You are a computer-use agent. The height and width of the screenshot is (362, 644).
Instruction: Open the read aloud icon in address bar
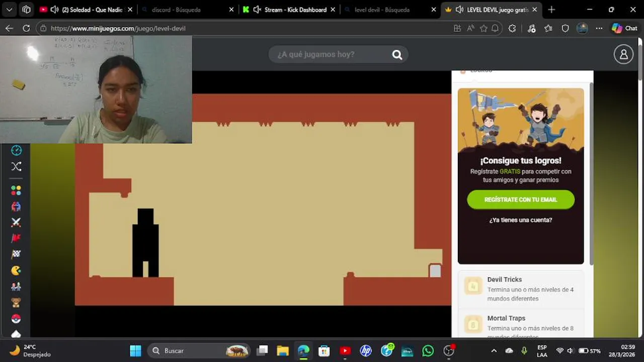pyautogui.click(x=470, y=29)
